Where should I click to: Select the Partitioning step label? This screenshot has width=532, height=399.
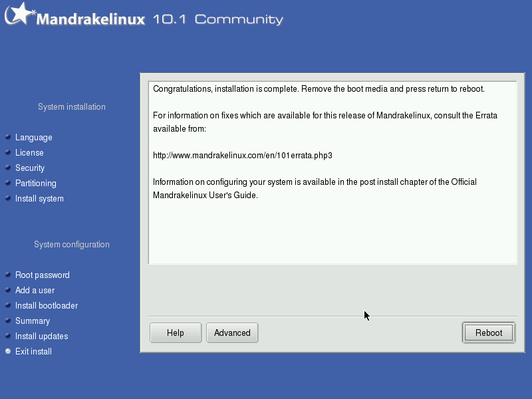pyautogui.click(x=36, y=184)
